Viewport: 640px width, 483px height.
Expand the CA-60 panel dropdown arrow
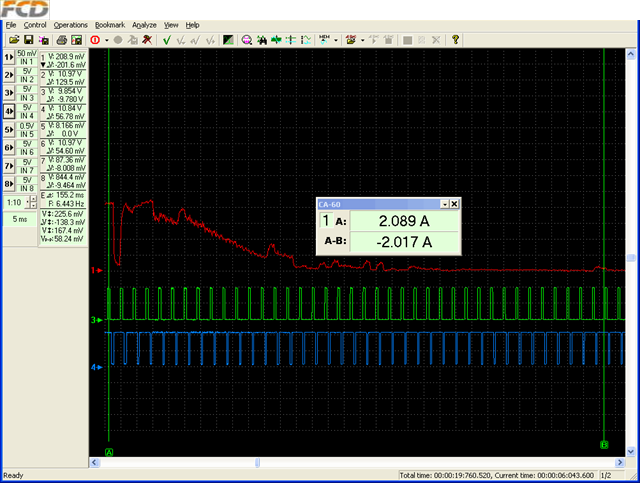point(443,203)
